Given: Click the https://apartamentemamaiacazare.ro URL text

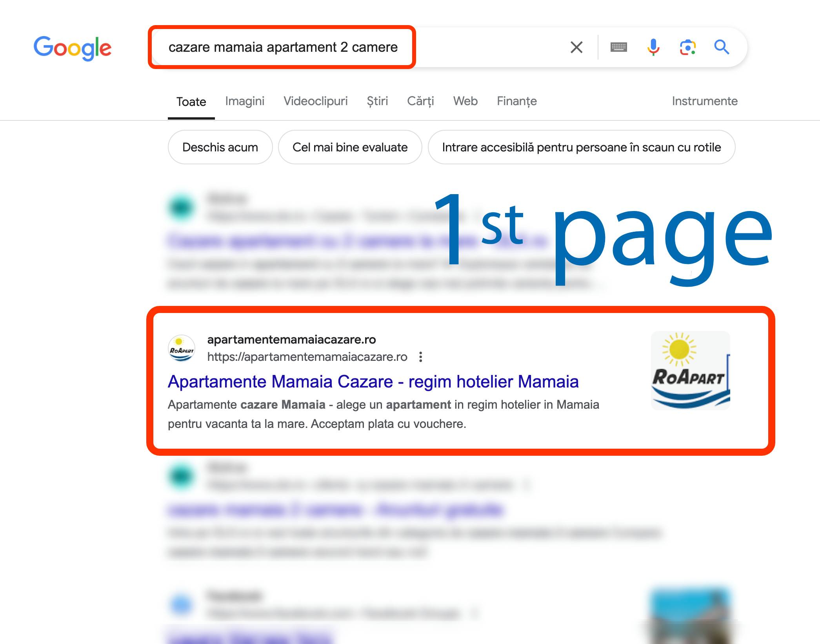Looking at the screenshot, I should [307, 357].
